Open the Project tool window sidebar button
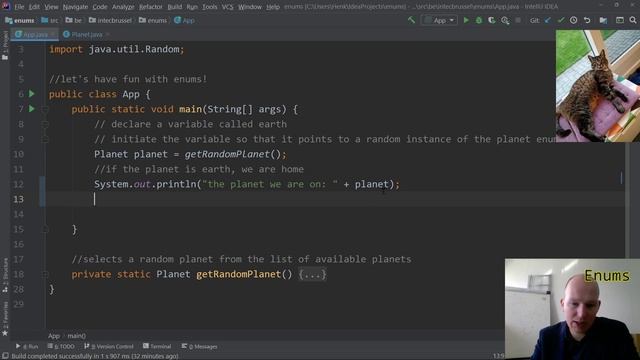Screen dimensions: 640x360 (5, 46)
